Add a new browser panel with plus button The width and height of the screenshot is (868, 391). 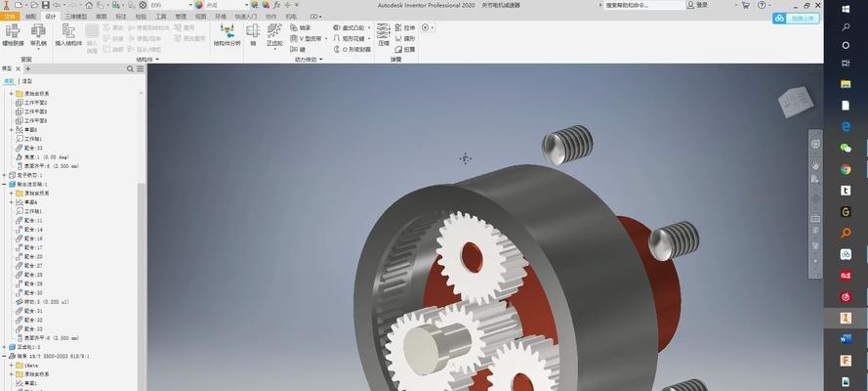pyautogui.click(x=27, y=68)
